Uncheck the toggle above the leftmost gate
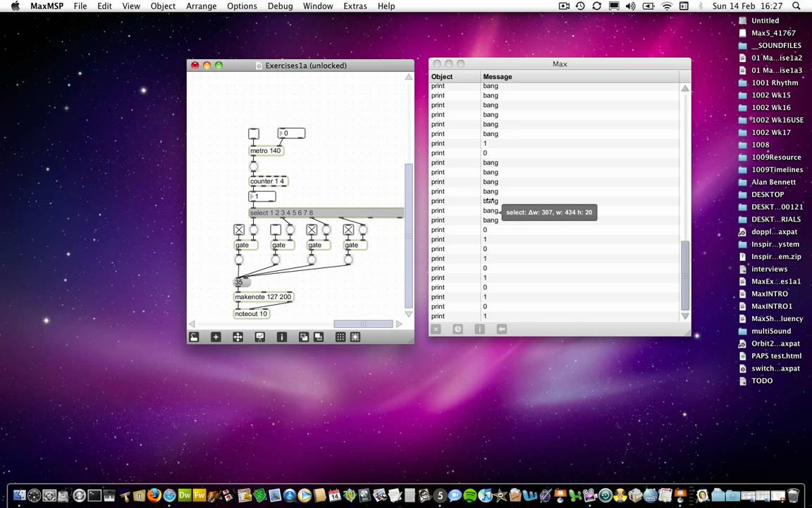The height and width of the screenshot is (508, 812). 239,229
